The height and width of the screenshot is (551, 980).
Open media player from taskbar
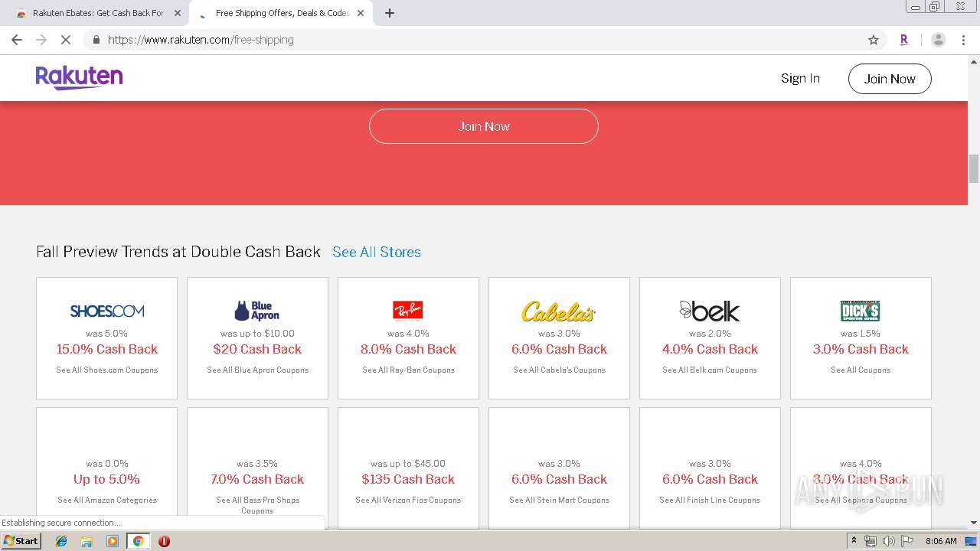click(113, 541)
